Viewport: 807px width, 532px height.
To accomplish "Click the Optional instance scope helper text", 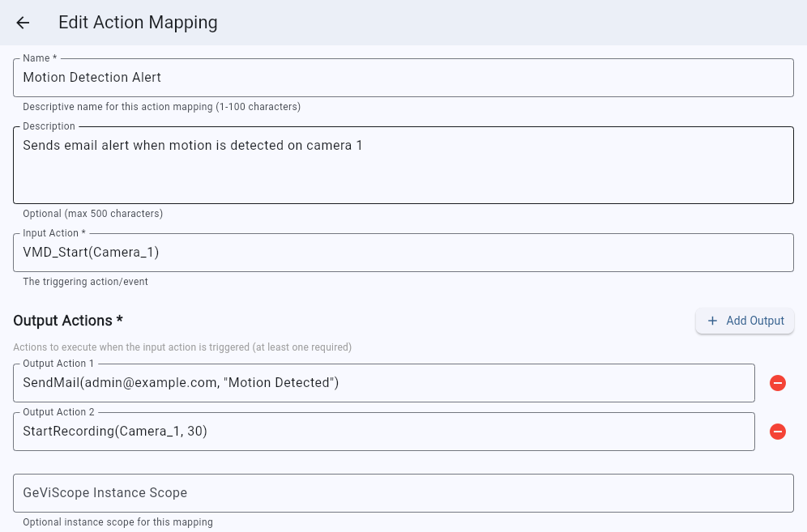I will [117, 522].
